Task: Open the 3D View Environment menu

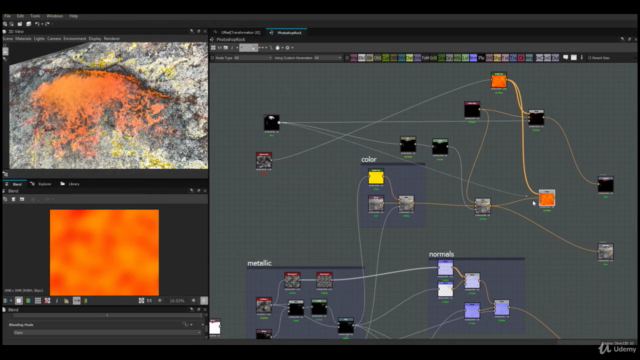Action: coord(75,39)
